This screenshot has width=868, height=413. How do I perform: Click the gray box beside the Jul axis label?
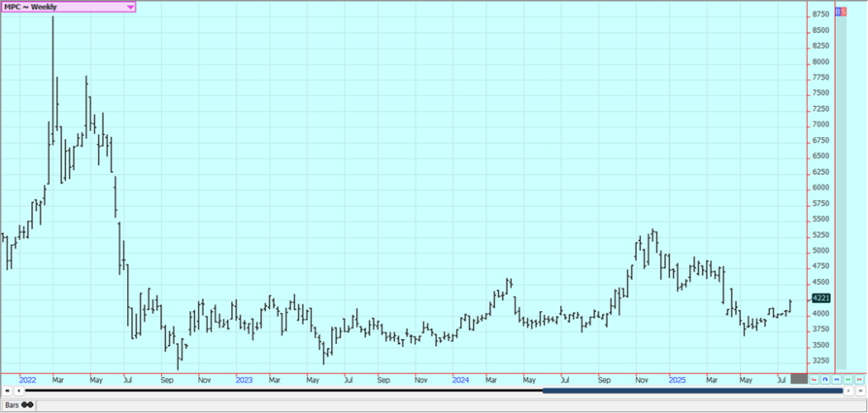pos(798,379)
